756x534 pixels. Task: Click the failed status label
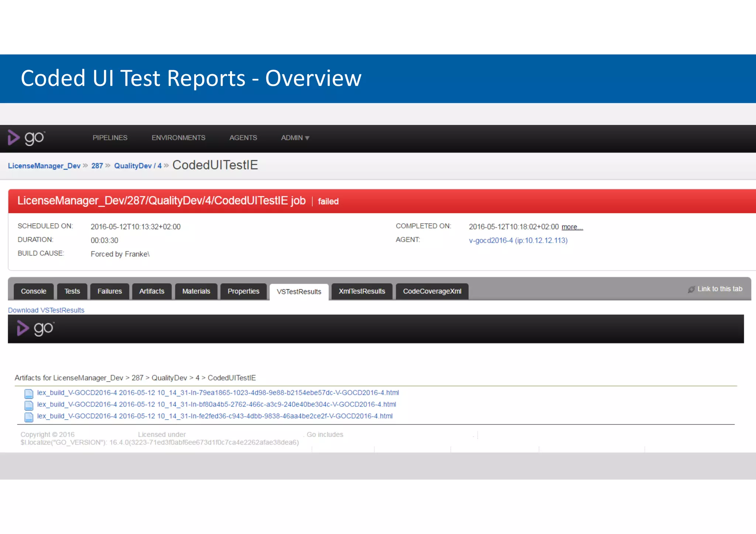click(328, 201)
